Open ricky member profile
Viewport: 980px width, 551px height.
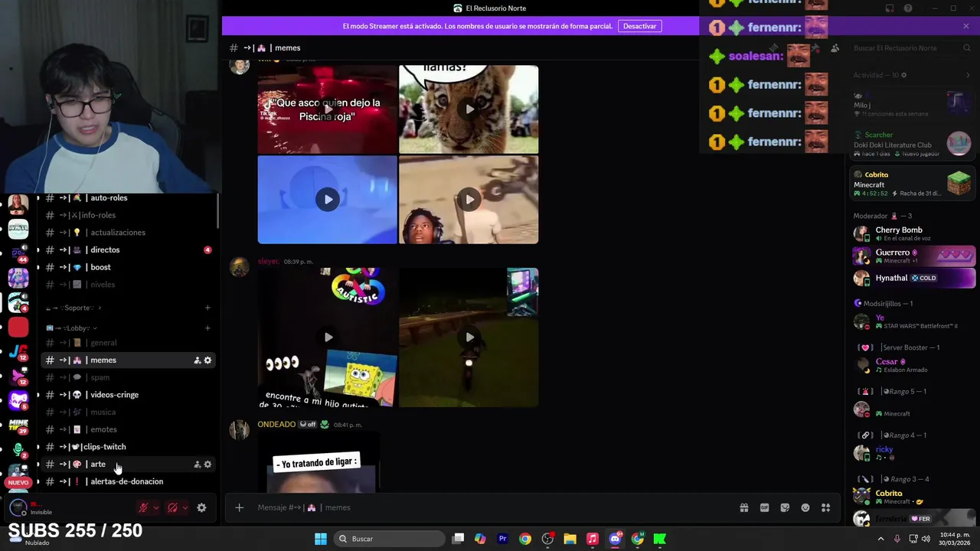click(913, 453)
